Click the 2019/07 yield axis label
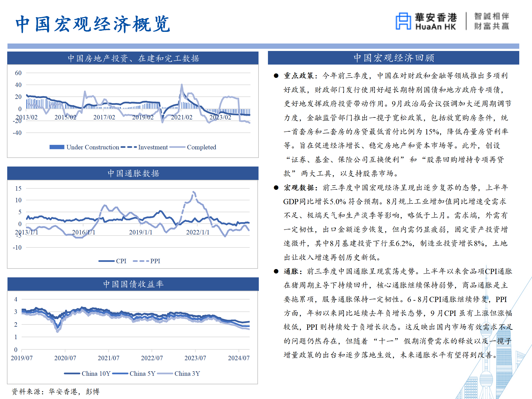 point(22,358)
